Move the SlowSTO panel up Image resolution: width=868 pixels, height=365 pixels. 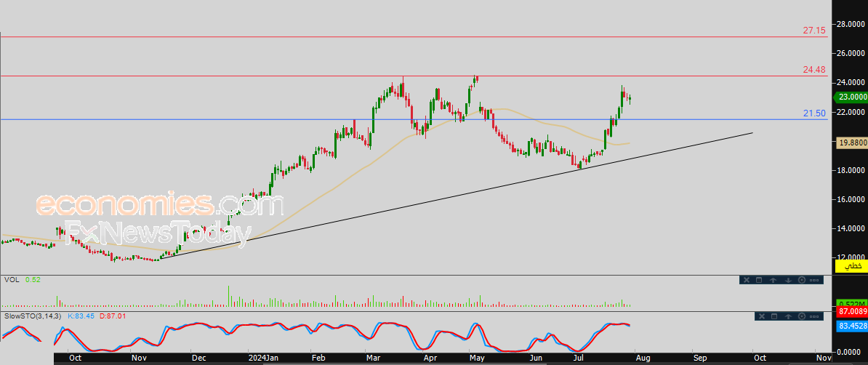coord(788,316)
